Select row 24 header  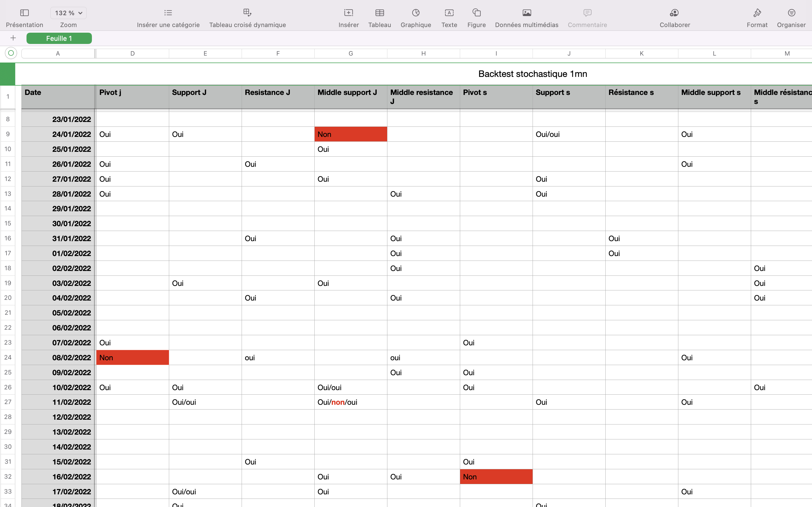pyautogui.click(x=8, y=357)
